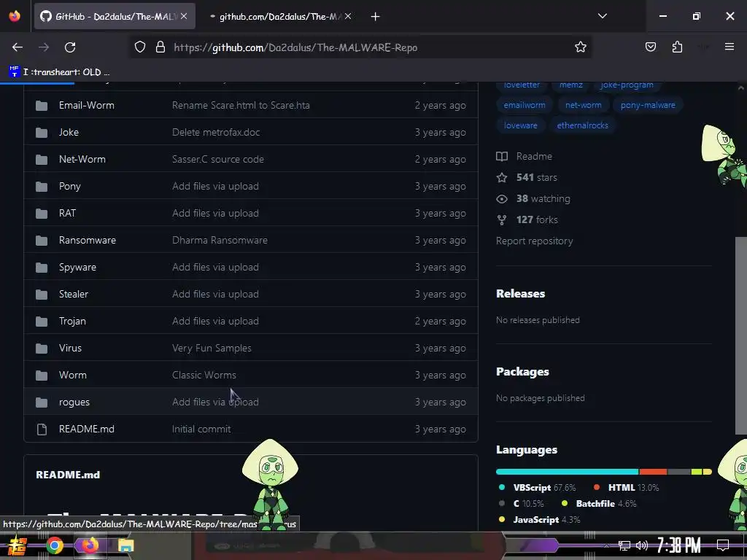The height and width of the screenshot is (560, 747).
Task: Open the Stealer folder
Action: click(74, 295)
